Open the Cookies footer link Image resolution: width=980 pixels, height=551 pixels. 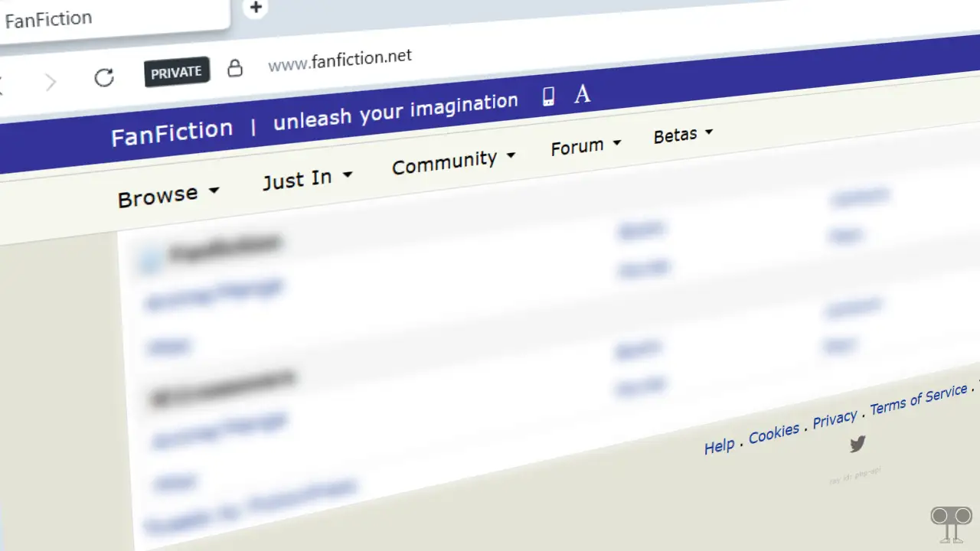pyautogui.click(x=774, y=433)
